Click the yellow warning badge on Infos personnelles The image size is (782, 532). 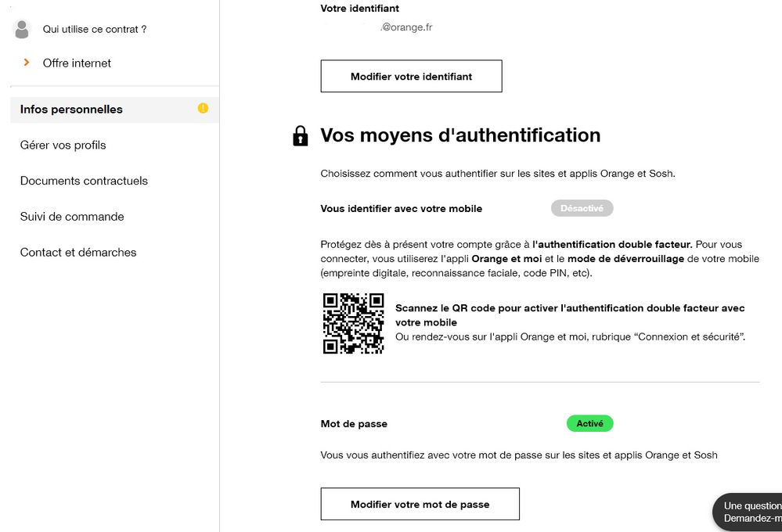(203, 108)
